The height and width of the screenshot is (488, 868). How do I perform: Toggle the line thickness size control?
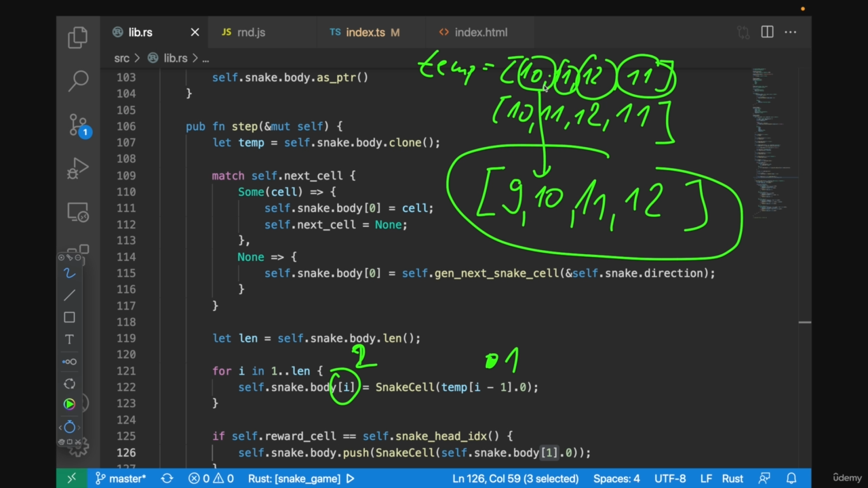point(69,361)
